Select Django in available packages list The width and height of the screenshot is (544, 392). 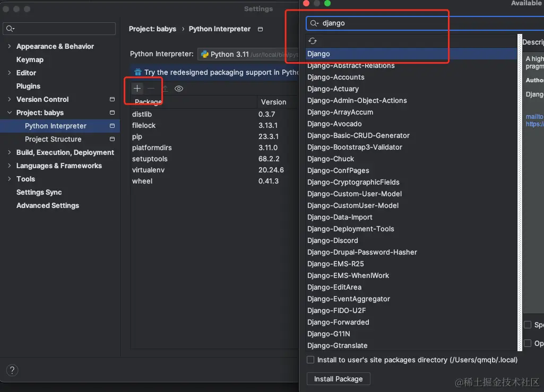(x=412, y=54)
